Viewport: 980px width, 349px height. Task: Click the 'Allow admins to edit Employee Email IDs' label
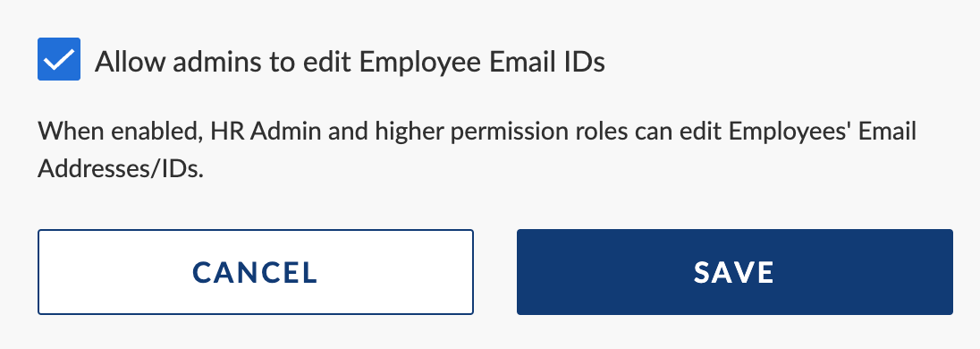pyautogui.click(x=350, y=62)
